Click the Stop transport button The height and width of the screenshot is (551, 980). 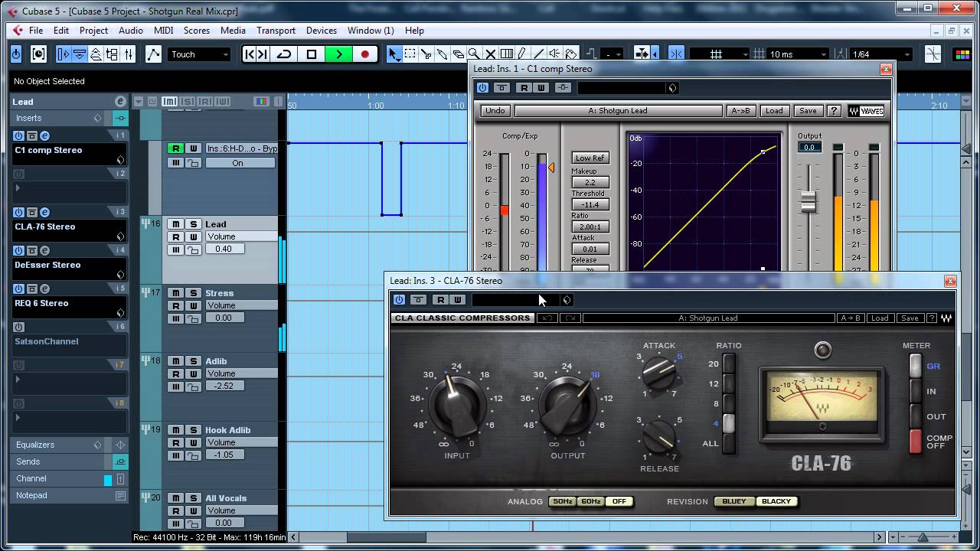tap(312, 54)
